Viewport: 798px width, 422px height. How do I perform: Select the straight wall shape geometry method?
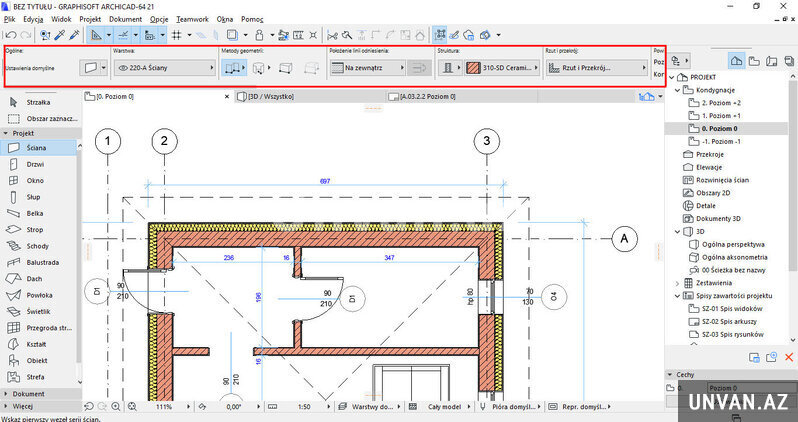tap(286, 68)
